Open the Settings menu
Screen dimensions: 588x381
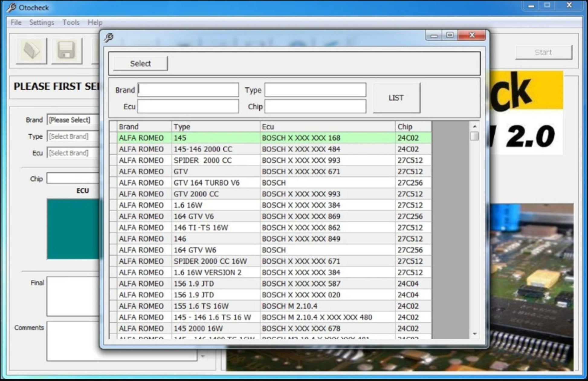(x=42, y=22)
